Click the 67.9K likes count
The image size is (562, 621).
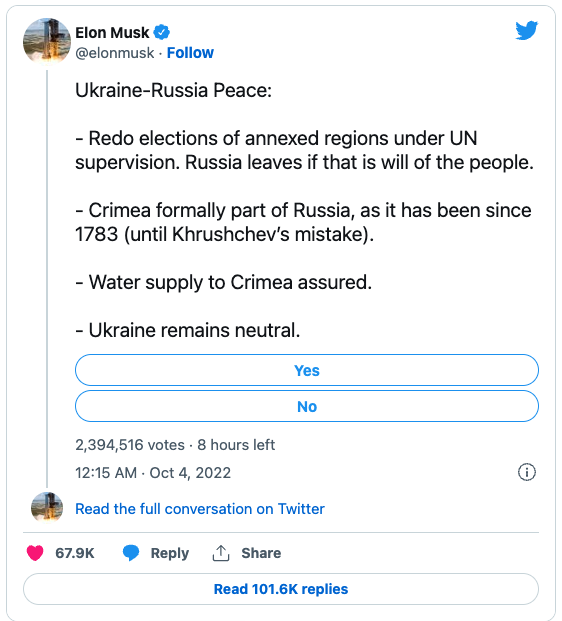74,553
